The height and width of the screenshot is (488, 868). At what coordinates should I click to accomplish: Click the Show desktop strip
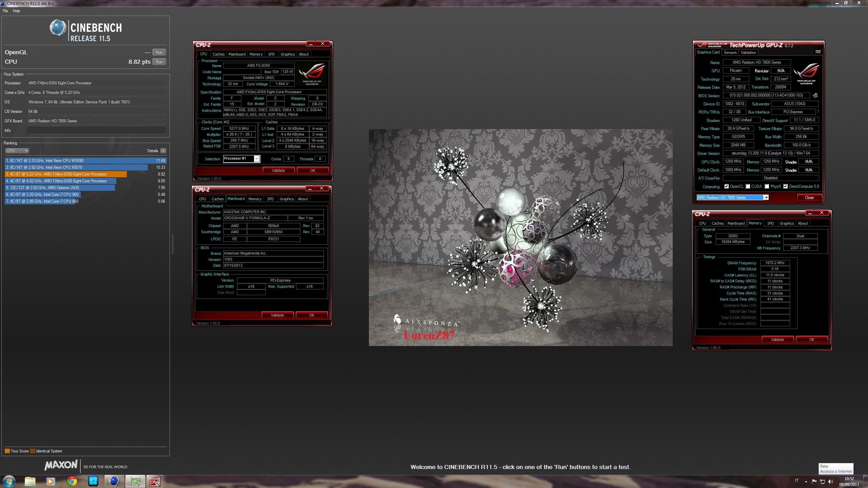[x=866, y=481]
